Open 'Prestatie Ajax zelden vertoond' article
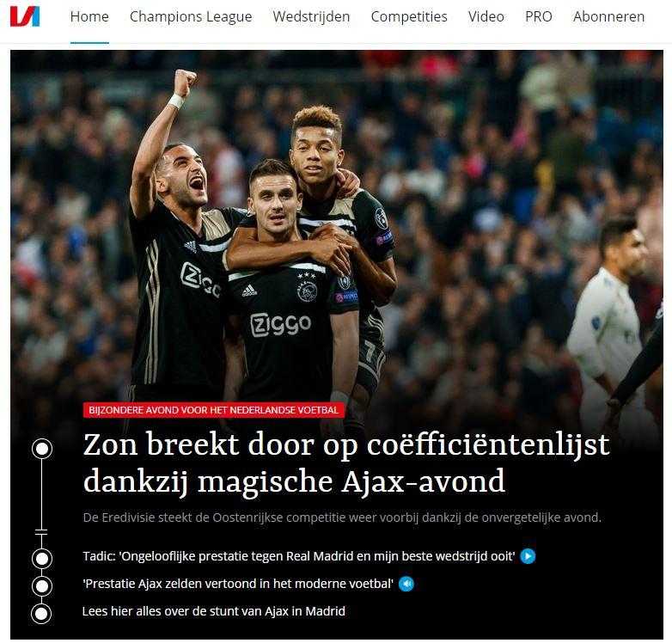672x643 pixels. point(238,584)
